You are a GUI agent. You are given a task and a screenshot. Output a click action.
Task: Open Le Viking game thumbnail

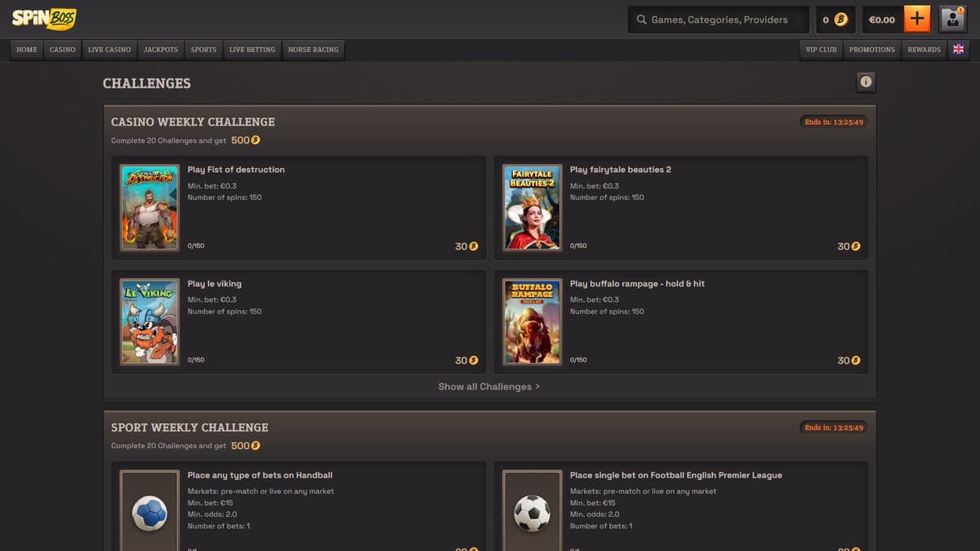pyautogui.click(x=149, y=322)
